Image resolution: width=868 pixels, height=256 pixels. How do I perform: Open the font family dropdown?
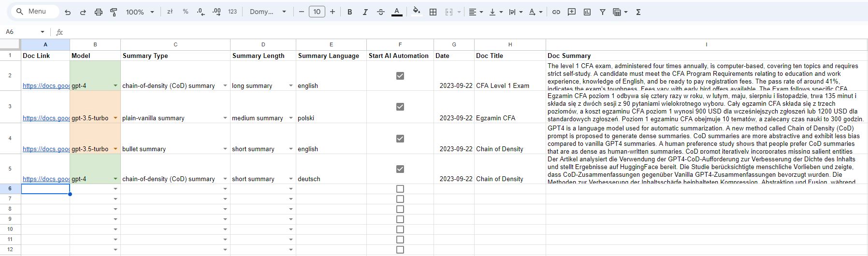(268, 12)
